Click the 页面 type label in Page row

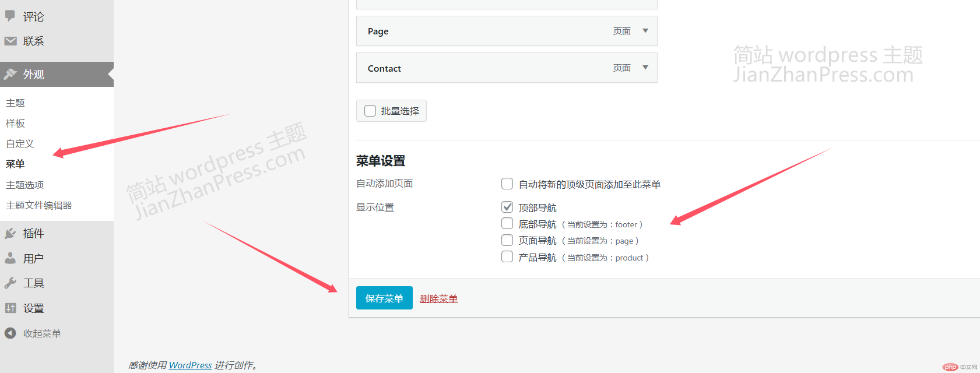tap(622, 31)
